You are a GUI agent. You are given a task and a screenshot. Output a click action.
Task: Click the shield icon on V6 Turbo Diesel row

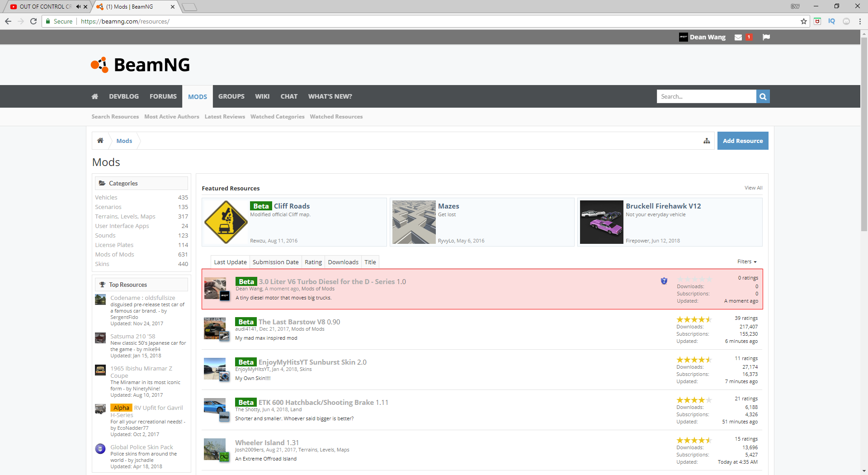[x=664, y=281]
